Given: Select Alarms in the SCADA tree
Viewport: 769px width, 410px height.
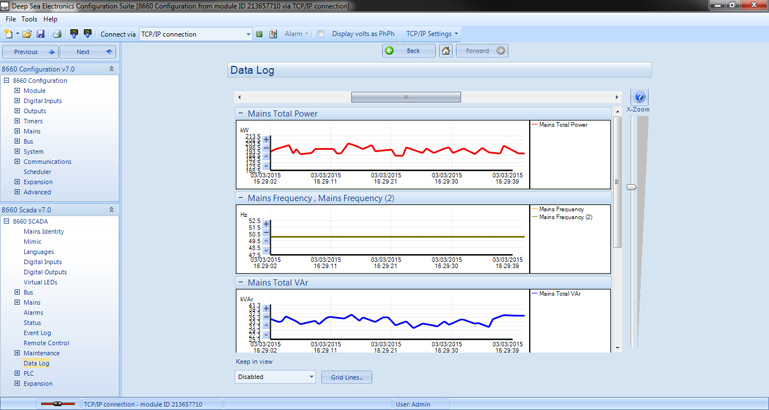Looking at the screenshot, I should pyautogui.click(x=33, y=312).
